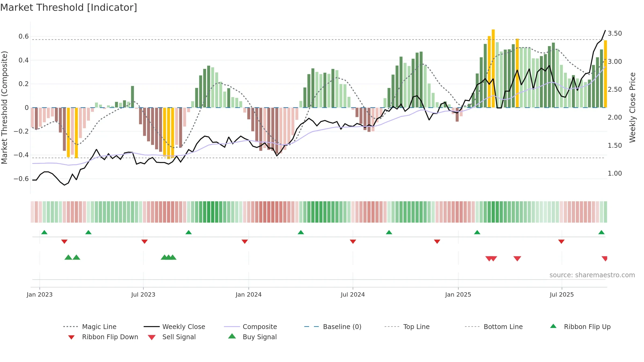Click the first Ribbon Flip Down marker in early 2023
The width and height of the screenshot is (644, 362).
64,242
